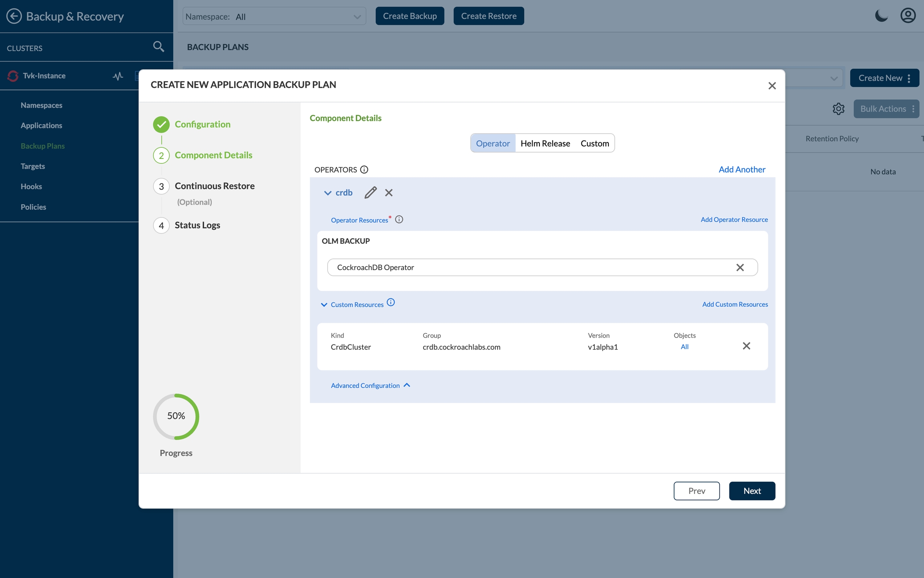Viewport: 924px width, 578px height.
Task: Switch to the Helm Release tab
Action: [545, 143]
